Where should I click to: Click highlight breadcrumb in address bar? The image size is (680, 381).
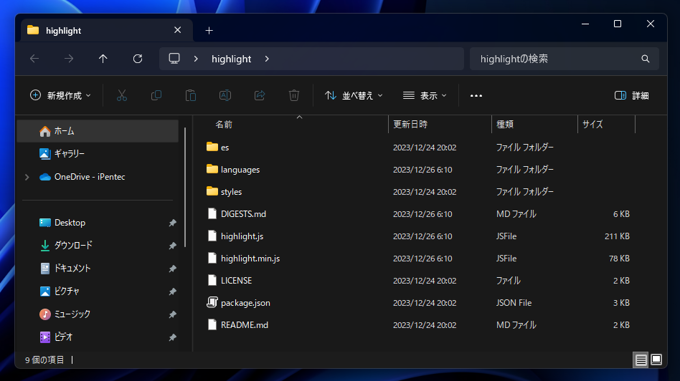[x=231, y=59]
